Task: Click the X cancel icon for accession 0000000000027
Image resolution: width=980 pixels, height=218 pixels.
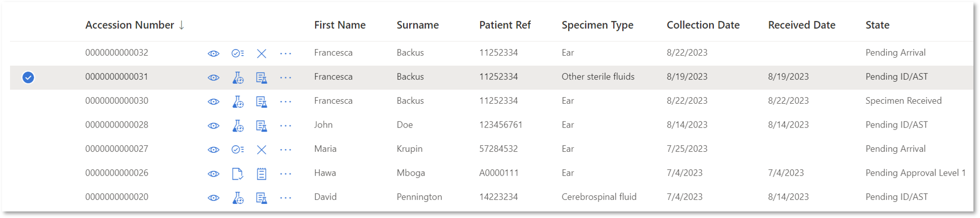Action: tap(262, 150)
